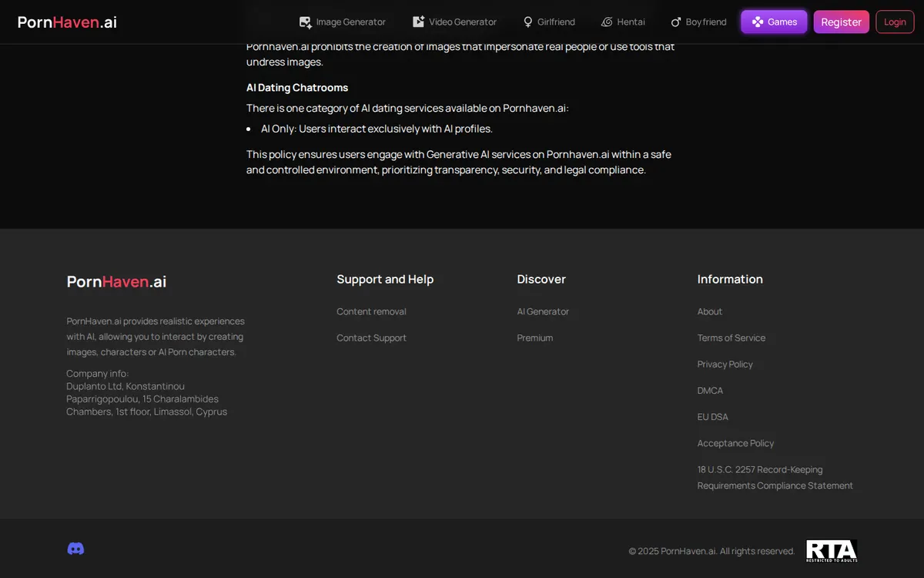Open the Acceptance Policy link

(x=735, y=443)
